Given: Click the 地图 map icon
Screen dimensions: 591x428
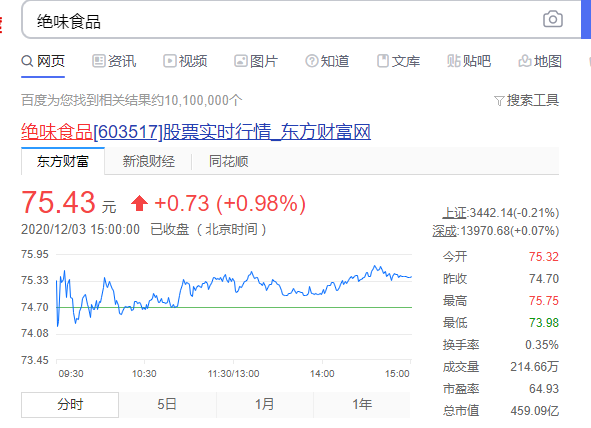Looking at the screenshot, I should (525, 61).
